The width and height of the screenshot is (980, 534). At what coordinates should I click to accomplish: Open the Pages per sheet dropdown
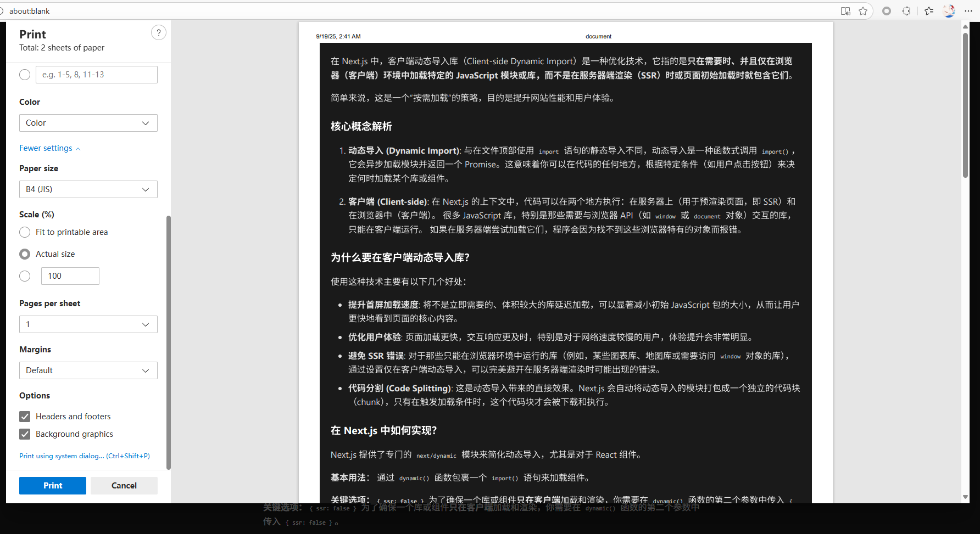point(88,324)
